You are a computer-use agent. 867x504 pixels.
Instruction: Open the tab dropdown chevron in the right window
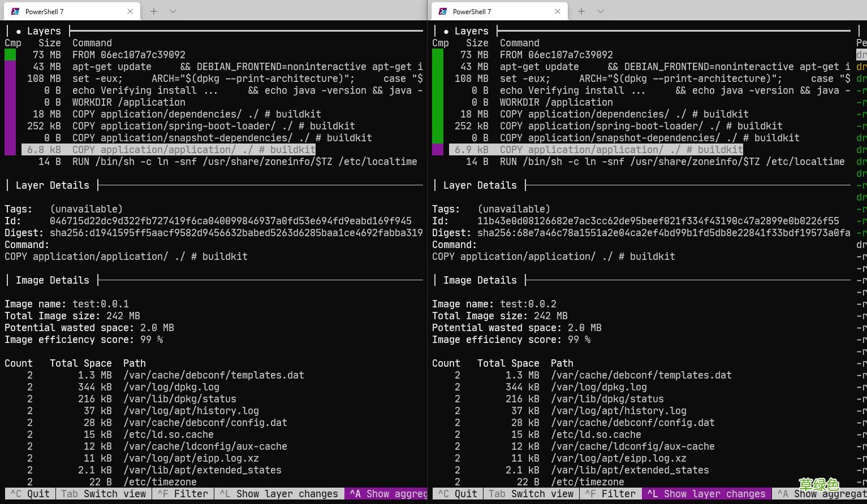tap(601, 11)
